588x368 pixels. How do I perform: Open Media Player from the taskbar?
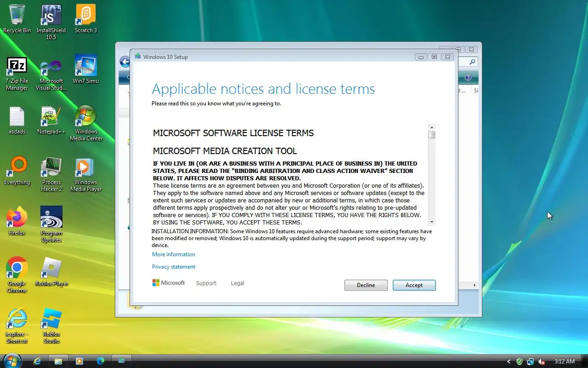tap(79, 361)
